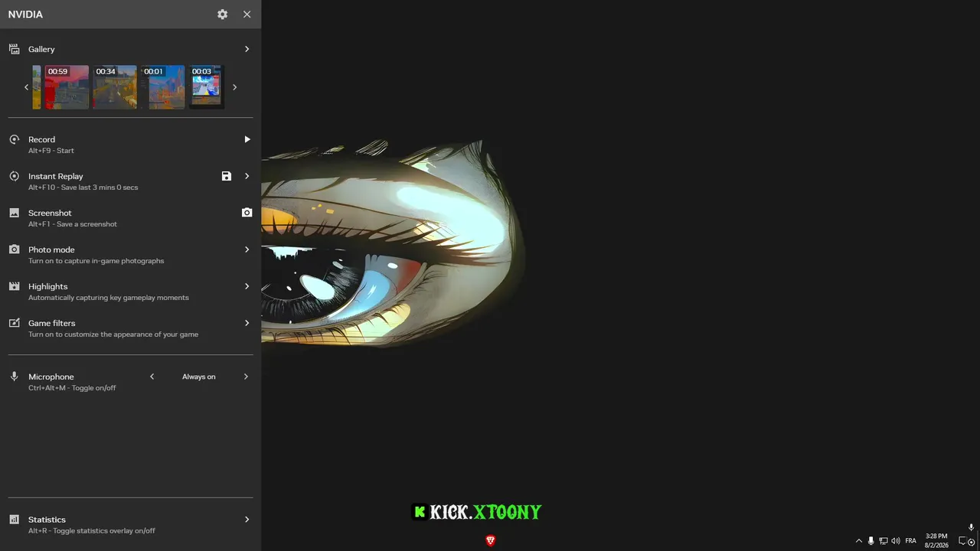
Task: Click the Microphone icon in NVIDIA panel
Action: click(14, 377)
